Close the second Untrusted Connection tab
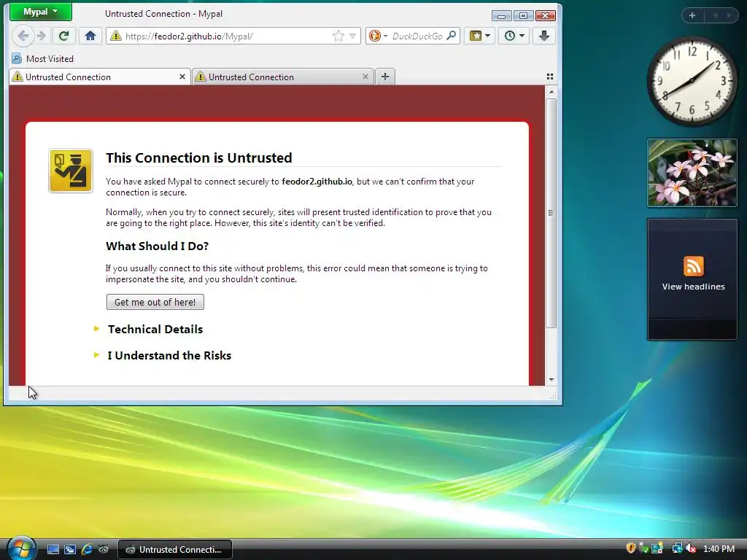 click(x=365, y=77)
